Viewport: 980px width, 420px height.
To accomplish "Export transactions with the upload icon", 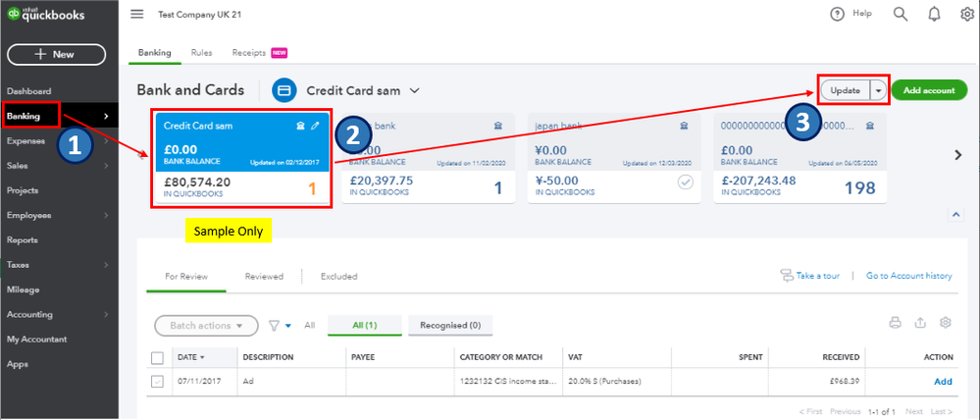I will tap(920, 323).
